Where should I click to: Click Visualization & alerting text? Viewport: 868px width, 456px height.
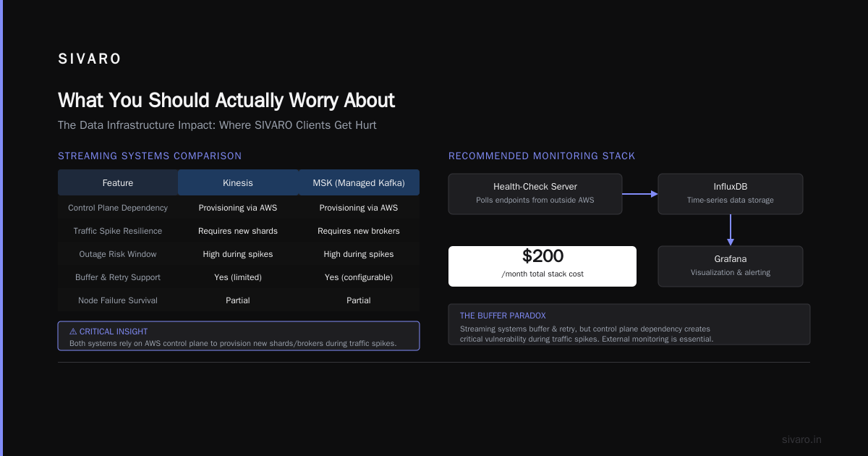pyautogui.click(x=731, y=272)
